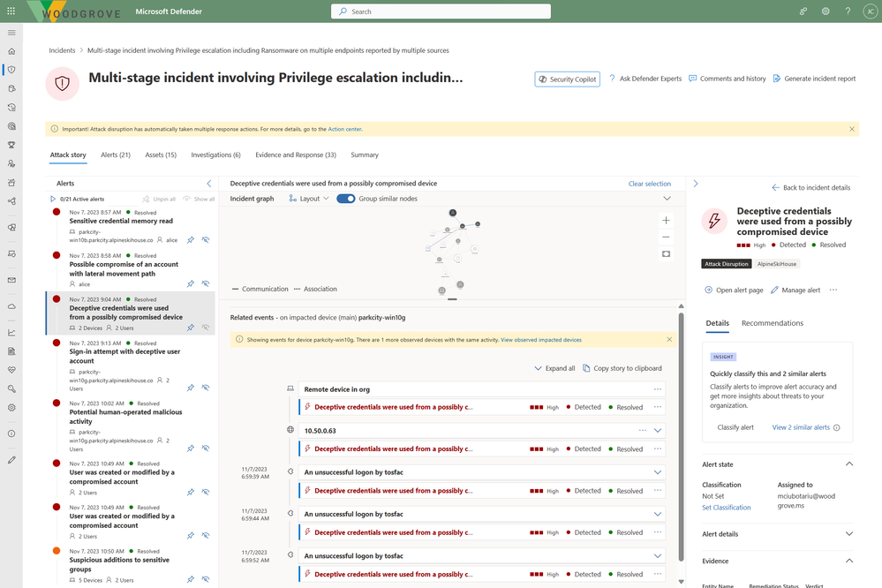Hide the Sign-in attempt with deceptive user alert
This screenshot has height=588, width=882.
tap(206, 388)
